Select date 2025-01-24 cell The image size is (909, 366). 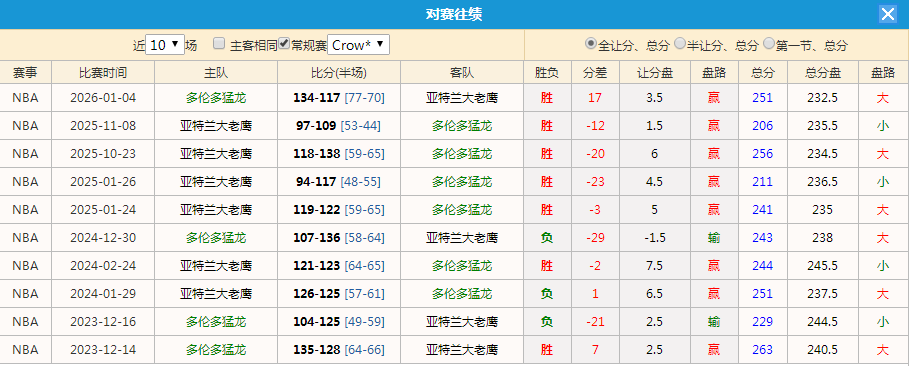pos(103,209)
